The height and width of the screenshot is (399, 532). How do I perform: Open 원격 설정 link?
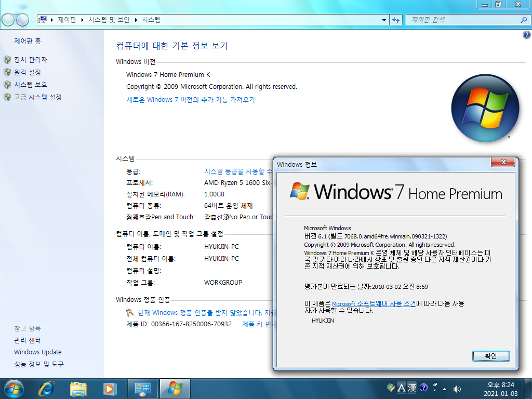28,72
